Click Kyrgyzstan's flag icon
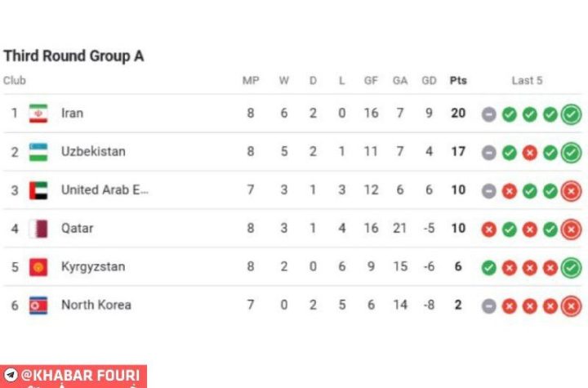588x388 pixels. tap(38, 267)
